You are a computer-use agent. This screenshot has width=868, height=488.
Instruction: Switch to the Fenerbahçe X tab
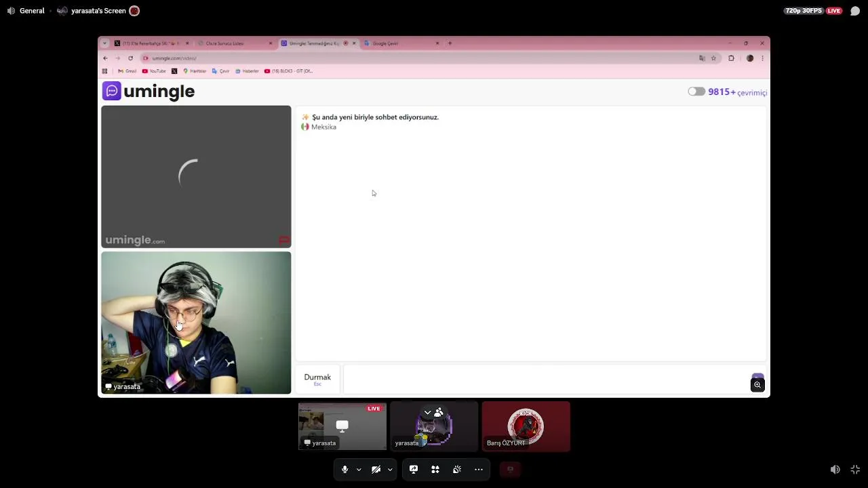(151, 43)
